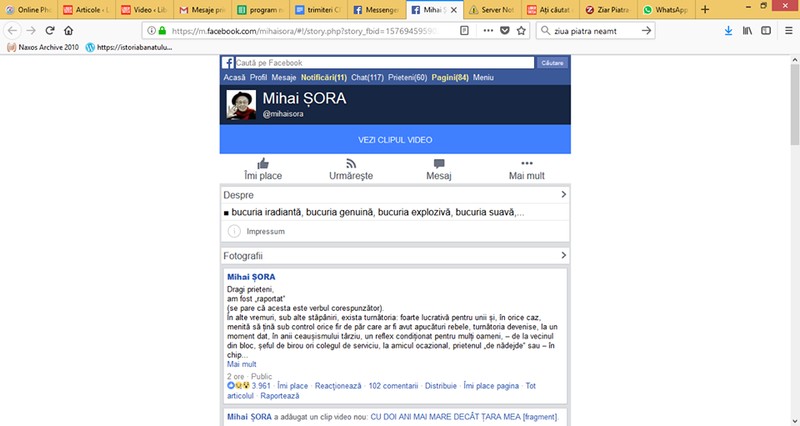Click the Căutare search button
The height and width of the screenshot is (426, 800).
tap(552, 63)
